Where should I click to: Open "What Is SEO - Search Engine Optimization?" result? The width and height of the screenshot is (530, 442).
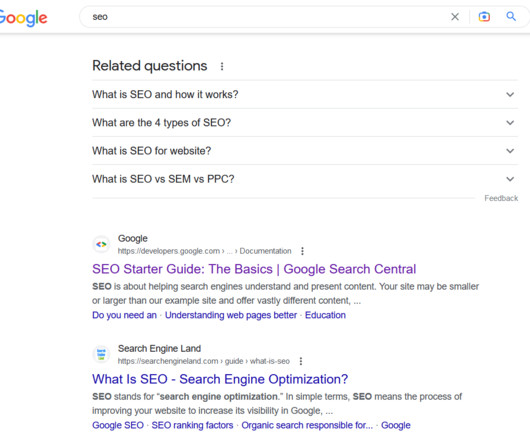220,379
